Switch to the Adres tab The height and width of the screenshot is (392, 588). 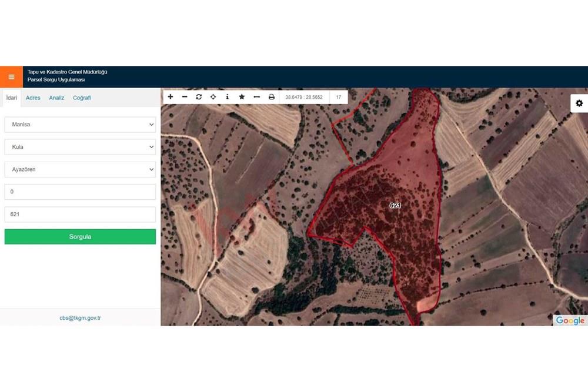coord(33,98)
